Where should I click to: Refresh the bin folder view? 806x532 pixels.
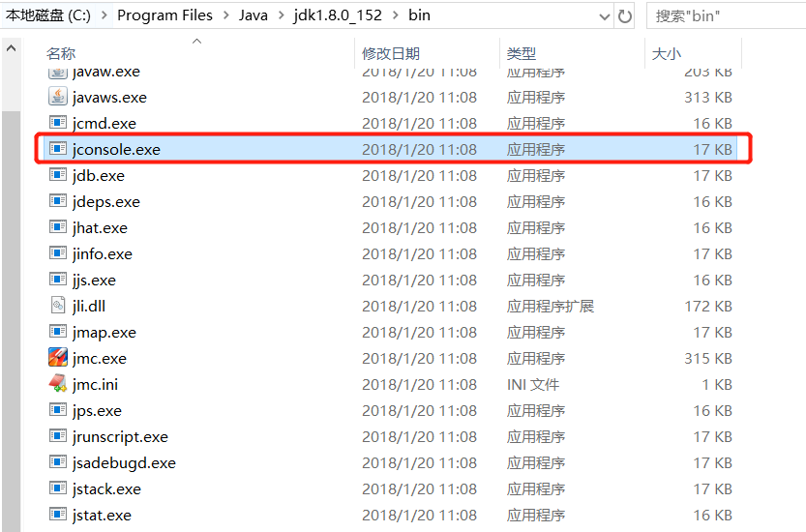tap(624, 16)
